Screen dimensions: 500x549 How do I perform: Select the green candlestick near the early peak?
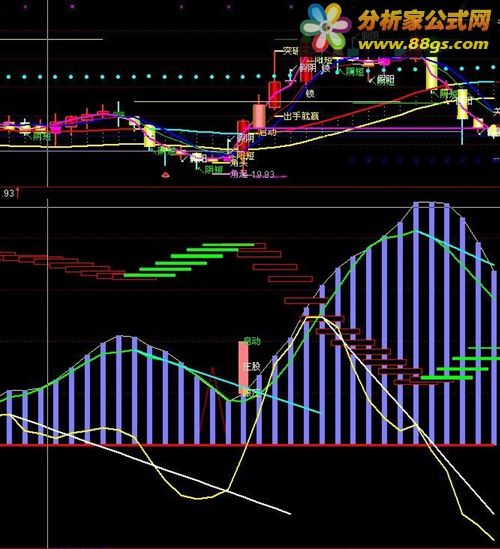tap(119, 113)
